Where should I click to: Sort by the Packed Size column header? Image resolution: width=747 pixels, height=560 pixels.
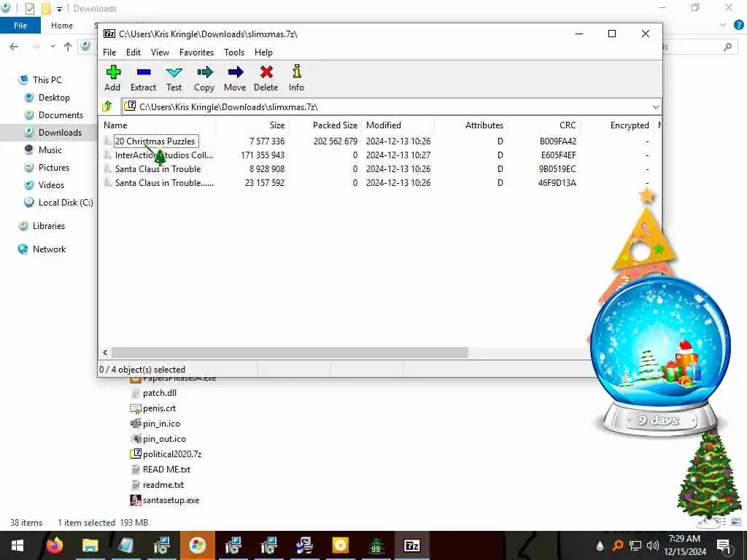325,125
